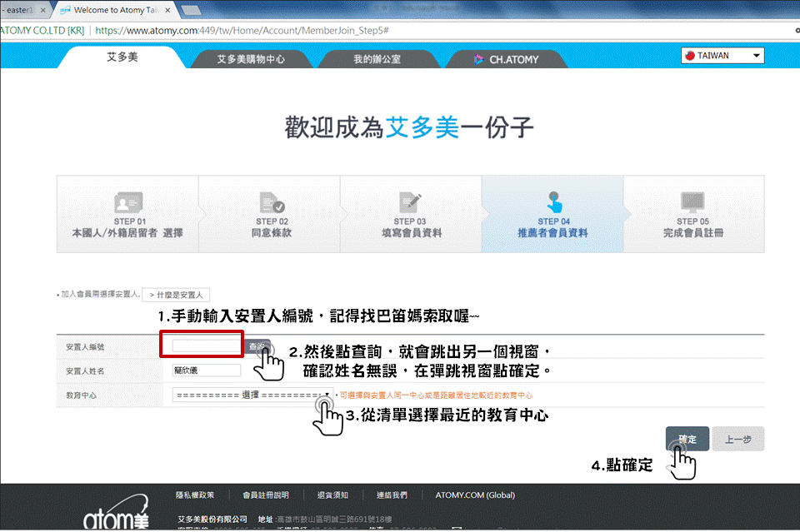Screen dimensions: 800x532
Task: Click the STEP 05 monitor icon
Action: click(x=692, y=202)
